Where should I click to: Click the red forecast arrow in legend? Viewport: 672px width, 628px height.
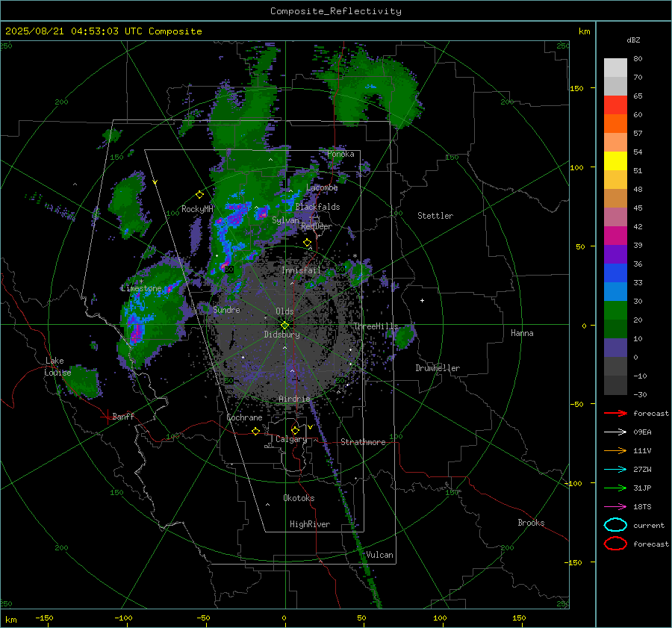pyautogui.click(x=615, y=413)
